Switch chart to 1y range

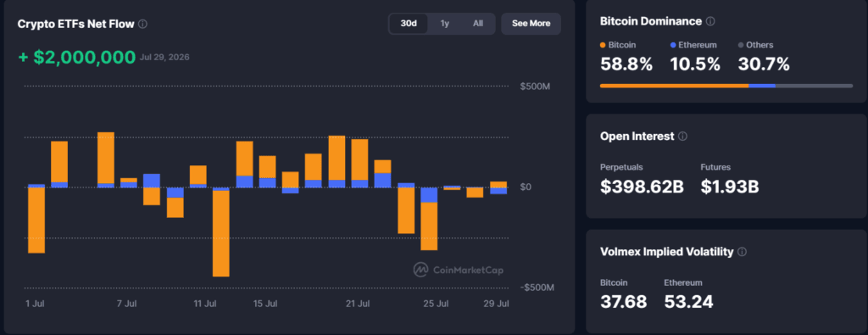coord(444,24)
